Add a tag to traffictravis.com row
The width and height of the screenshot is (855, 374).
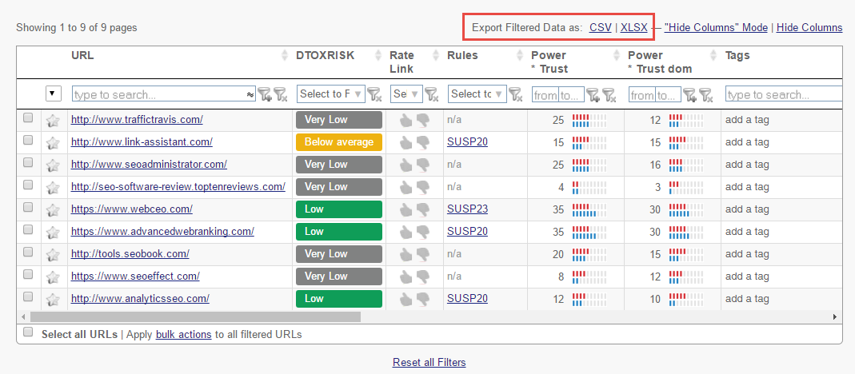[x=747, y=120]
